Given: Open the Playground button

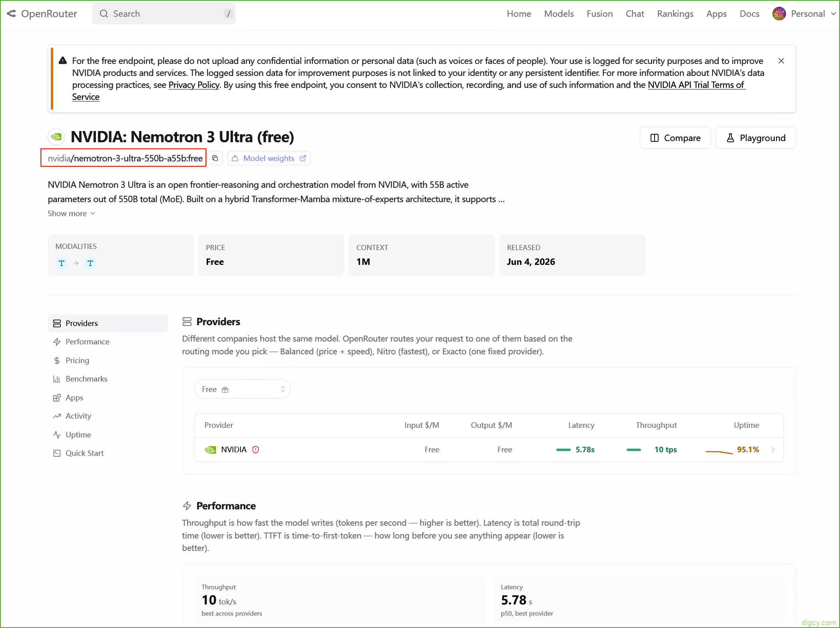Looking at the screenshot, I should (x=756, y=138).
